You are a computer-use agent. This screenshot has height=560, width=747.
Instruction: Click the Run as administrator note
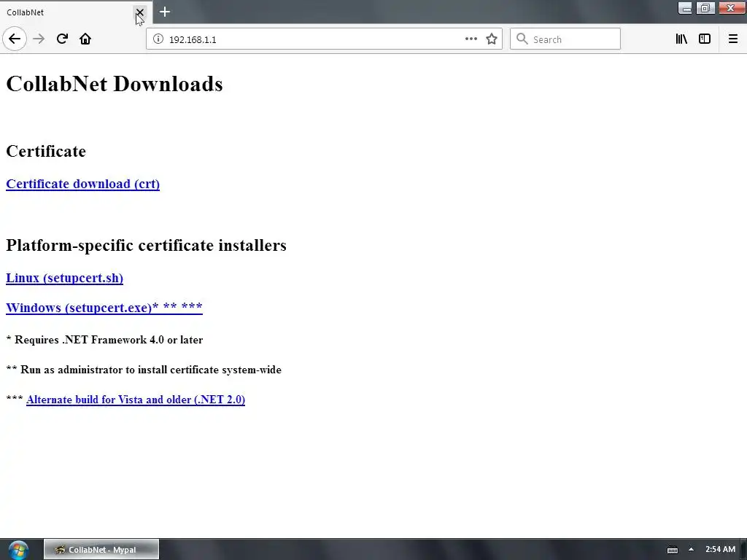[144, 370]
